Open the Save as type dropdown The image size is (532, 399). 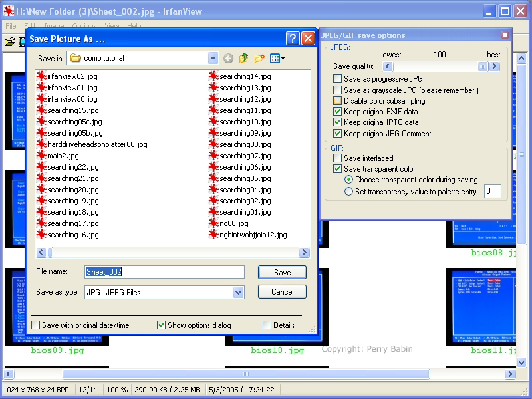click(x=239, y=292)
